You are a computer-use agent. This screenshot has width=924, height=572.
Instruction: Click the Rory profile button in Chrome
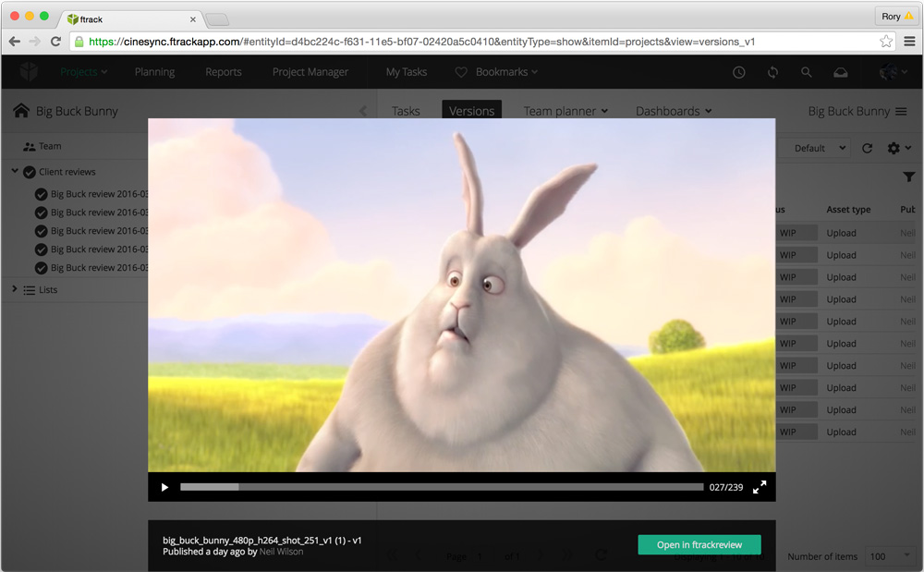click(x=897, y=17)
